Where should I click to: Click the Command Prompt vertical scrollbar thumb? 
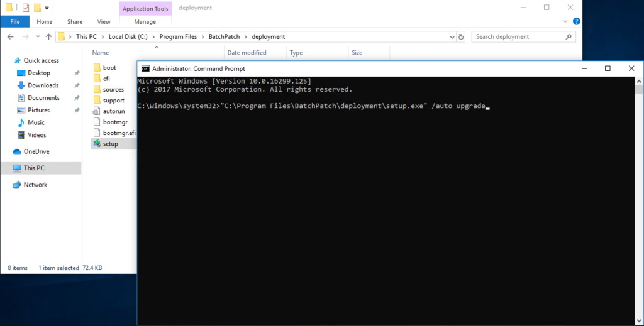(639, 90)
